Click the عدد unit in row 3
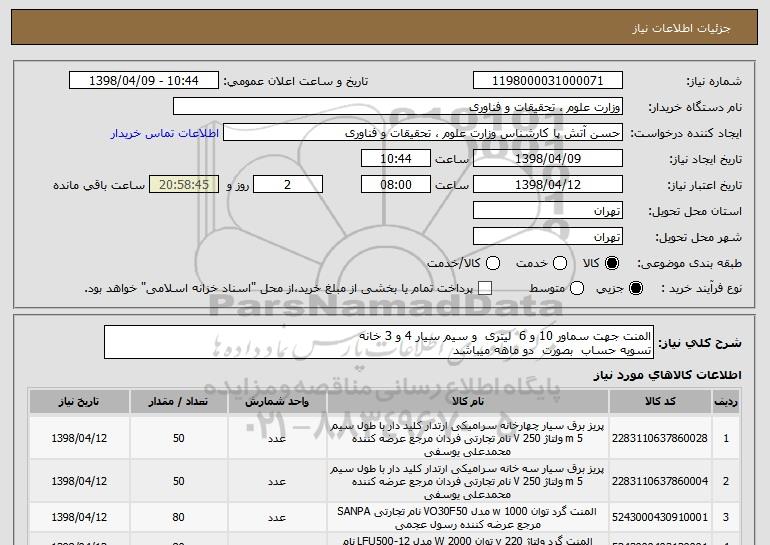Image resolution: width=770 pixels, height=545 pixels. point(277,518)
